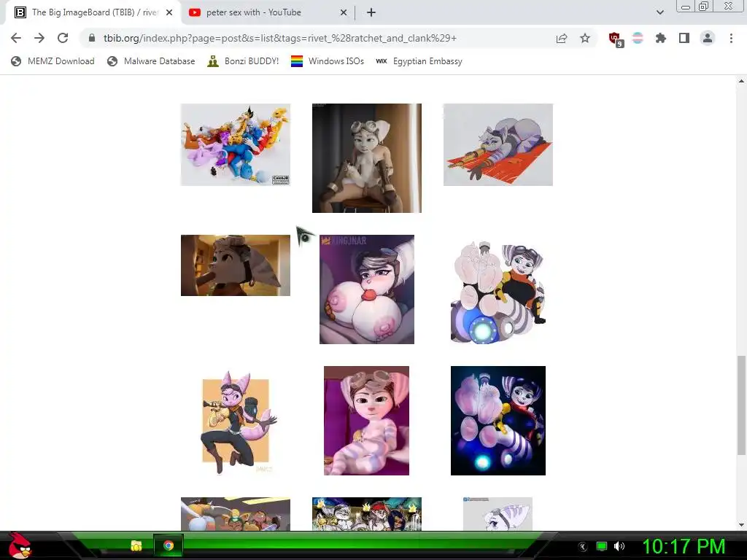View site information via the lock icon
Screen dimensions: 747x560
92,38
